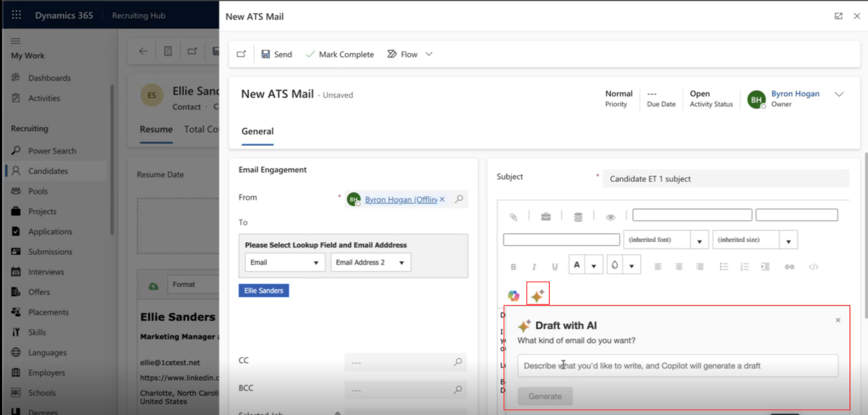Click the Ellie Sanders recipient tag
Image resolution: width=868 pixels, height=415 pixels.
264,291
